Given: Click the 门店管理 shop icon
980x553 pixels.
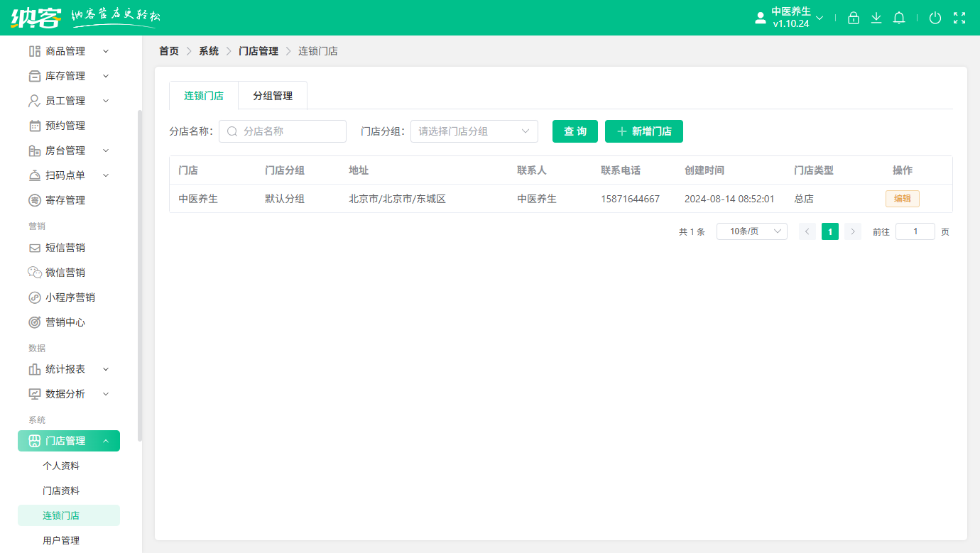Looking at the screenshot, I should click(34, 441).
